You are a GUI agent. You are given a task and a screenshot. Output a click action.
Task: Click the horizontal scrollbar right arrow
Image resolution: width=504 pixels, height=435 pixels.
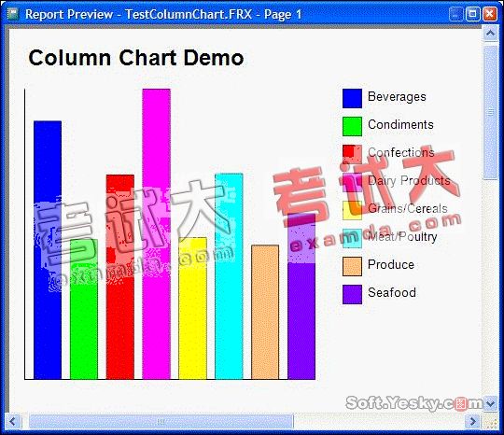(473, 421)
